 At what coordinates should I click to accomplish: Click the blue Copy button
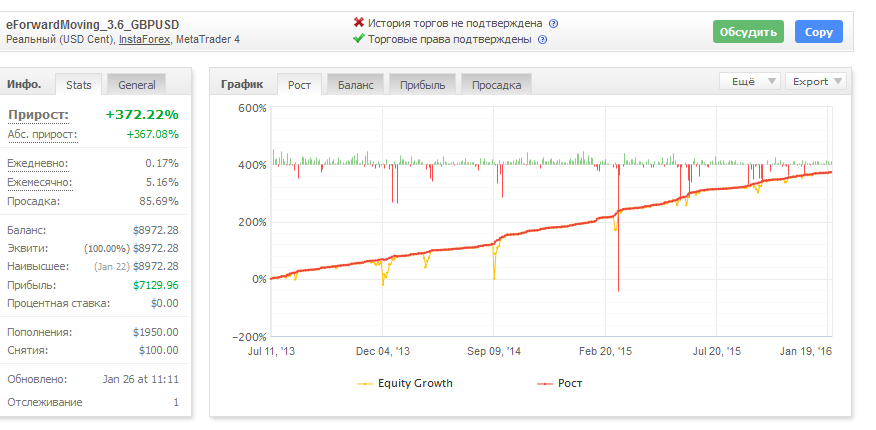click(819, 32)
